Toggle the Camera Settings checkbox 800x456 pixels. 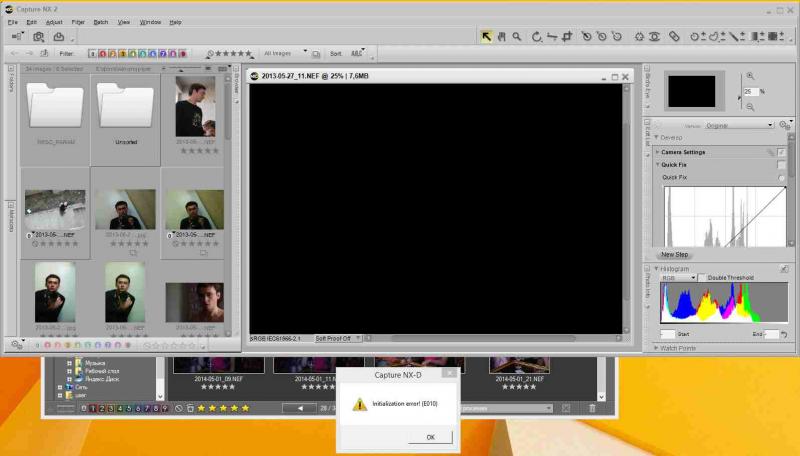click(x=781, y=152)
